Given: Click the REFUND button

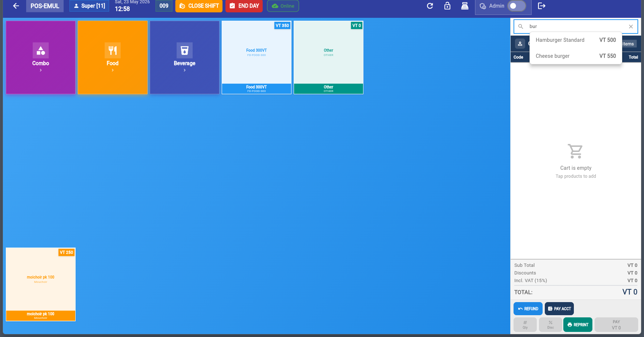Looking at the screenshot, I should click(x=528, y=309).
